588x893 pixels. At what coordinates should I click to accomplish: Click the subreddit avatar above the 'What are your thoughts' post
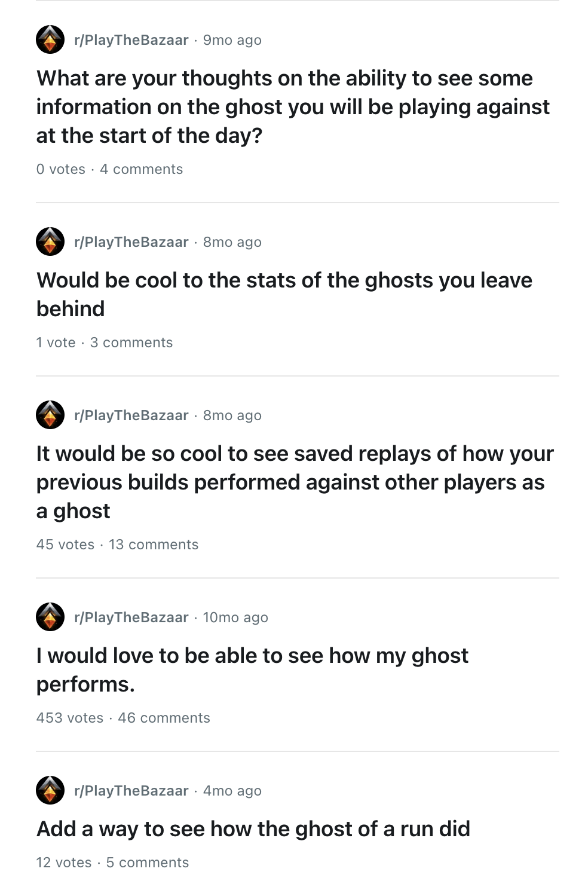click(x=50, y=40)
